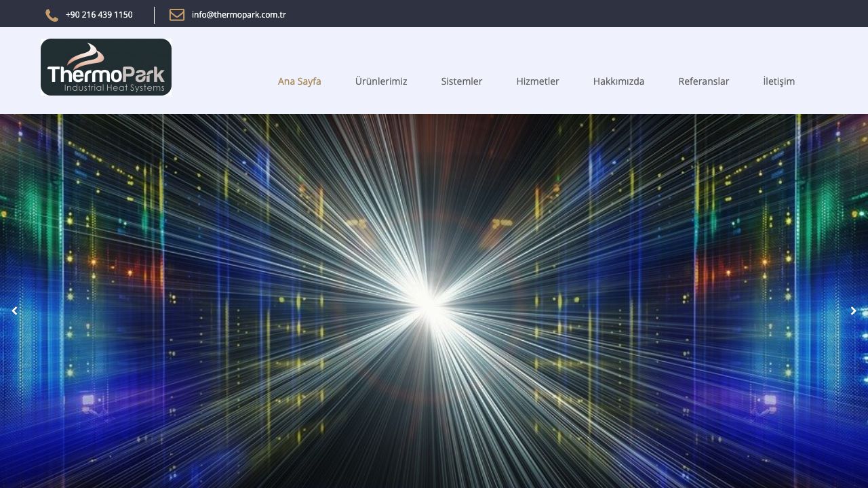Open the İletişim contact page
This screenshot has height=488, width=868.
click(x=779, y=81)
